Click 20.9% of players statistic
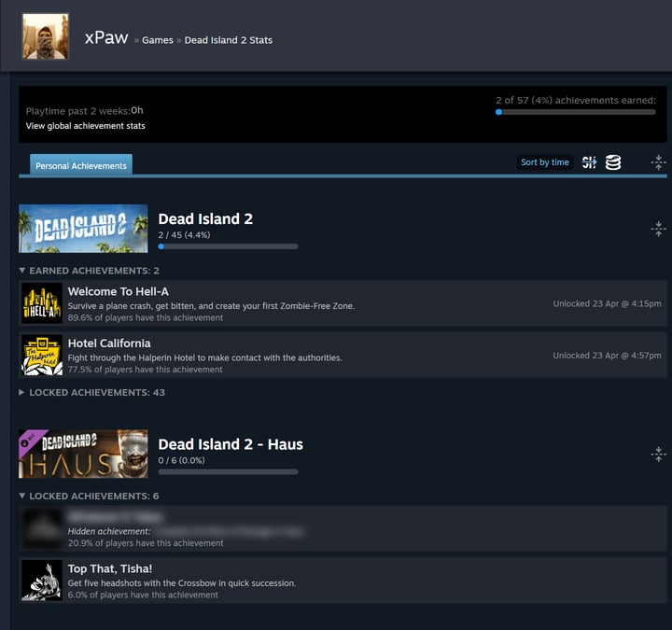The width and height of the screenshot is (672, 630). (146, 543)
